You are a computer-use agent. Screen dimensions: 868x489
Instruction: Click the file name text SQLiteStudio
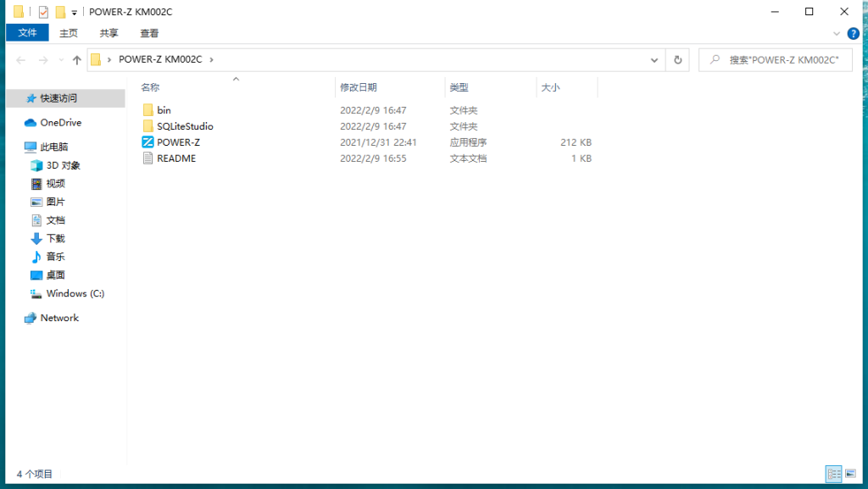click(185, 126)
